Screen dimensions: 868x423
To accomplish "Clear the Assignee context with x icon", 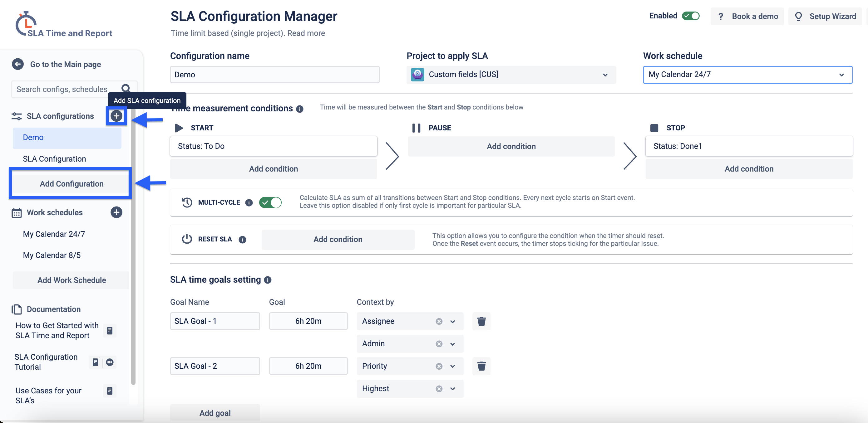I will pyautogui.click(x=439, y=321).
